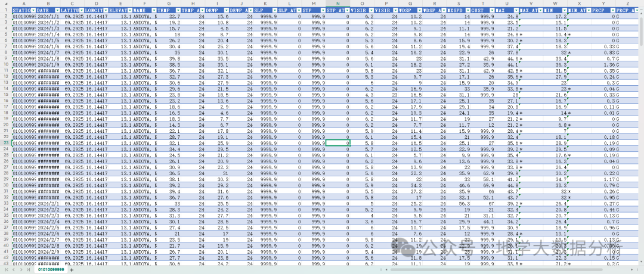The height and width of the screenshot is (274, 644).
Task: Select the MXSPD cell 56.3 in row 33
Action: (459, 204)
